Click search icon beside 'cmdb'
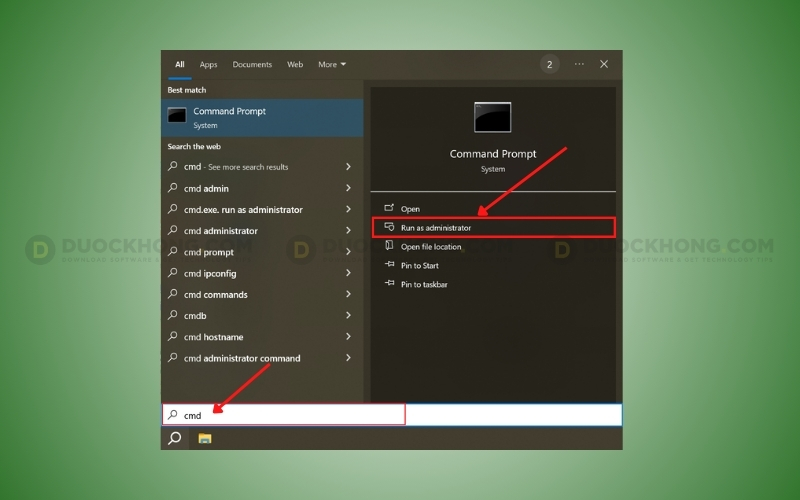Image resolution: width=800 pixels, height=500 pixels. point(172,315)
